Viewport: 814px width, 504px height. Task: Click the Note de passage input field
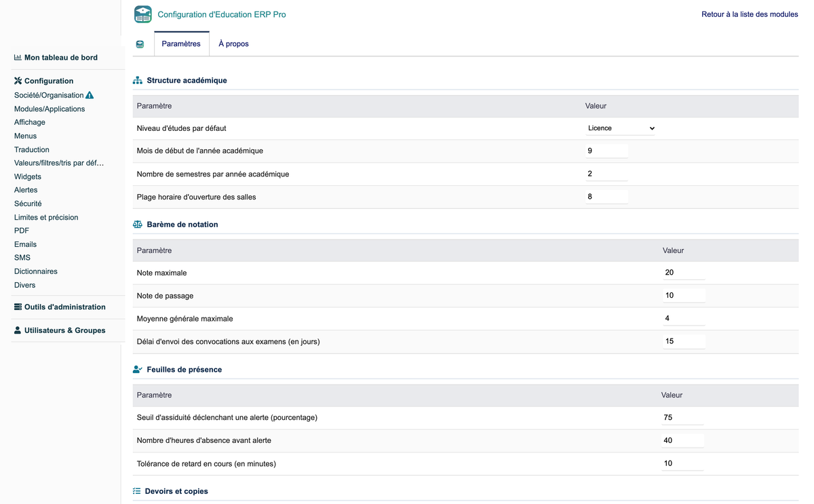[684, 296]
